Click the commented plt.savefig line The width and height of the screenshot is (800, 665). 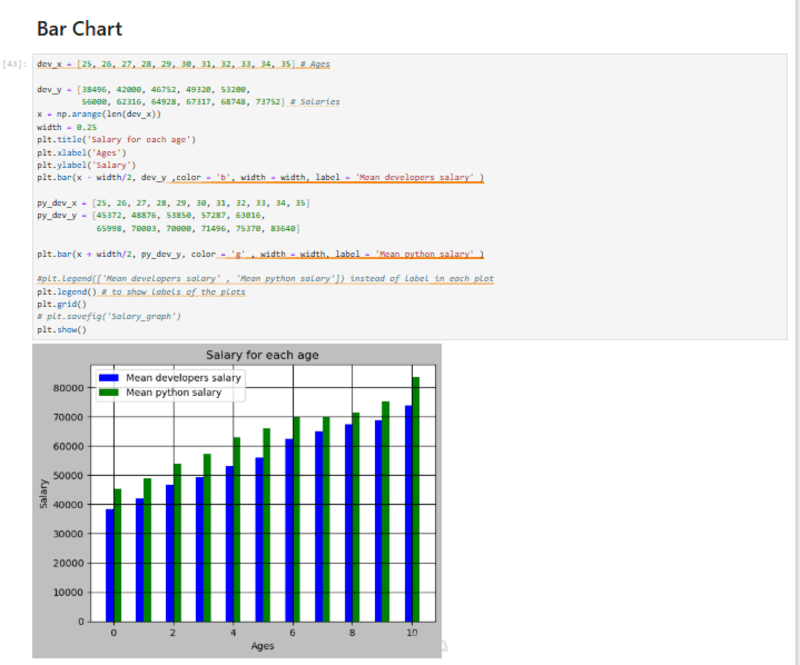109,316
